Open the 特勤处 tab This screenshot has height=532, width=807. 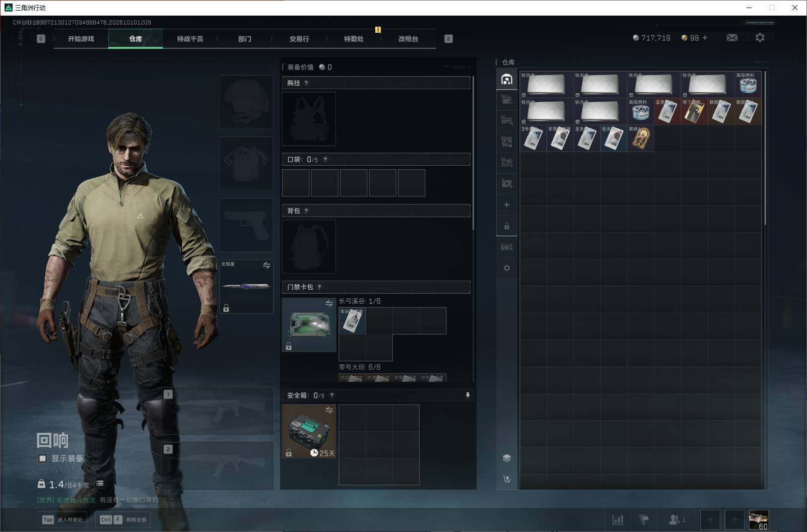point(354,39)
